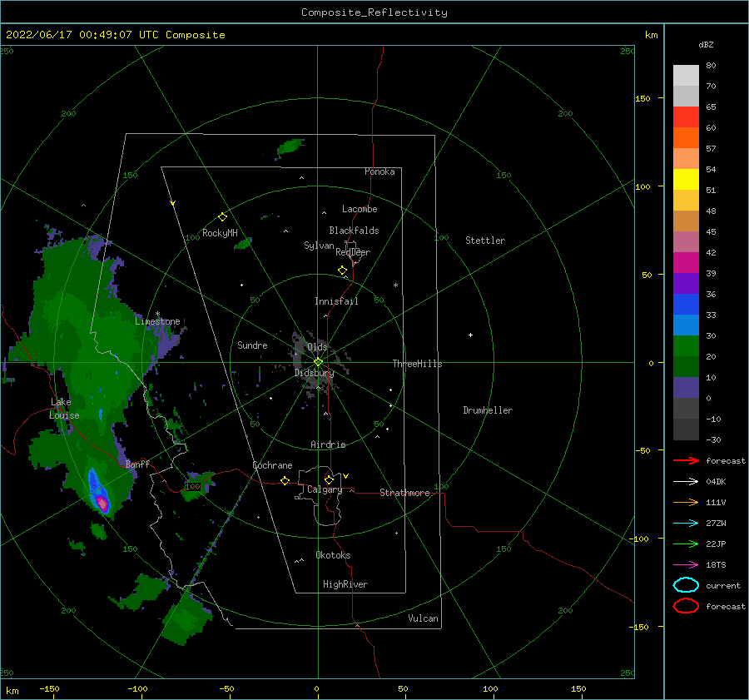Select the 33 dBZ blue swatch
Image resolution: width=749 pixels, height=700 pixels.
(x=686, y=325)
